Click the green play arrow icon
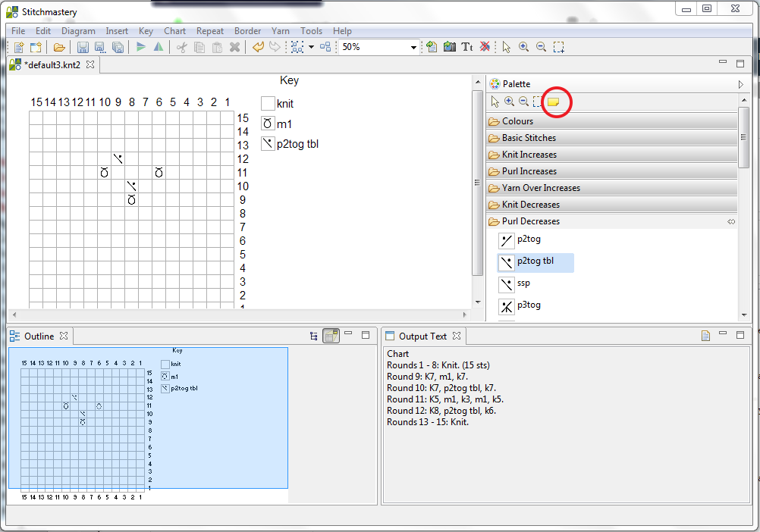The image size is (760, 532). [141, 47]
